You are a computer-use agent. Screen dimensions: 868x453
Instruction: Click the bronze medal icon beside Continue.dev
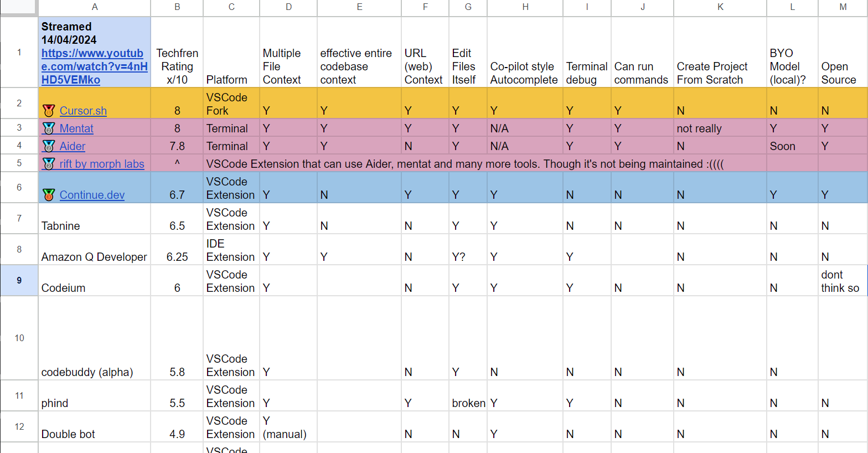coord(49,195)
